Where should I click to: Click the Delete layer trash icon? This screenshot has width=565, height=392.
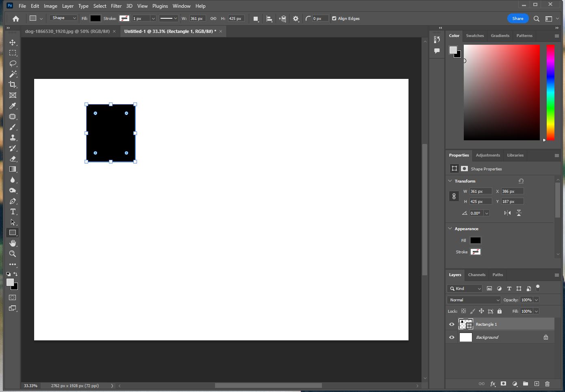click(x=547, y=384)
